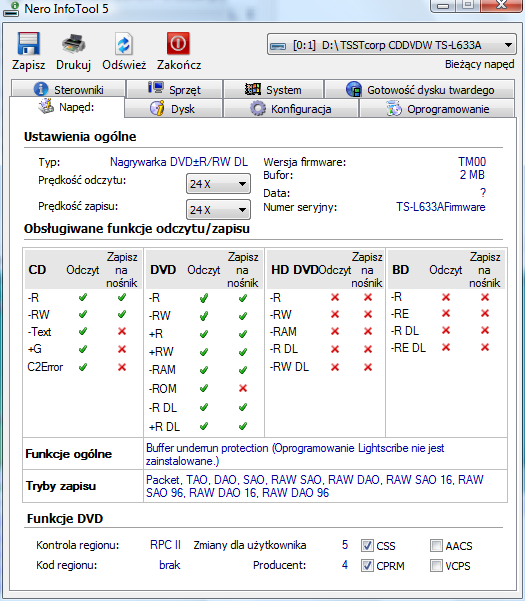
Task: Switch to the Sterowniki tab
Action: pyautogui.click(x=69, y=89)
